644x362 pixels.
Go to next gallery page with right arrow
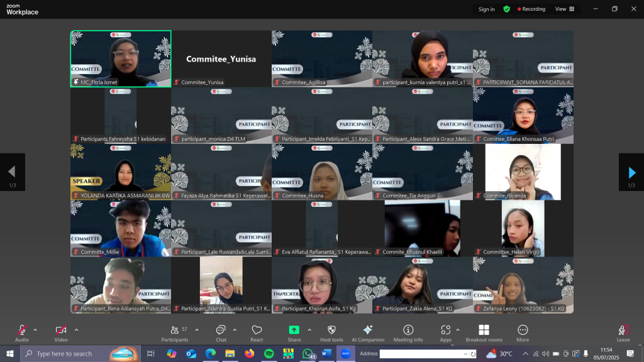(631, 172)
